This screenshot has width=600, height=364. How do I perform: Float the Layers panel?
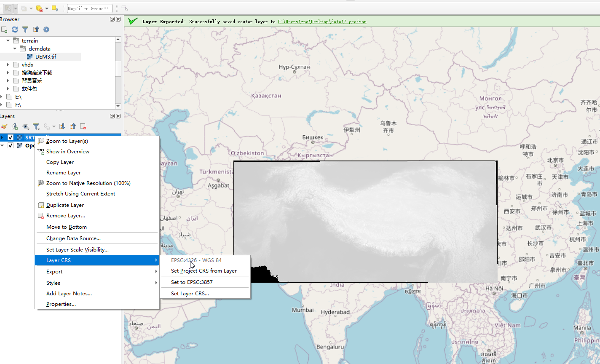[x=112, y=116]
